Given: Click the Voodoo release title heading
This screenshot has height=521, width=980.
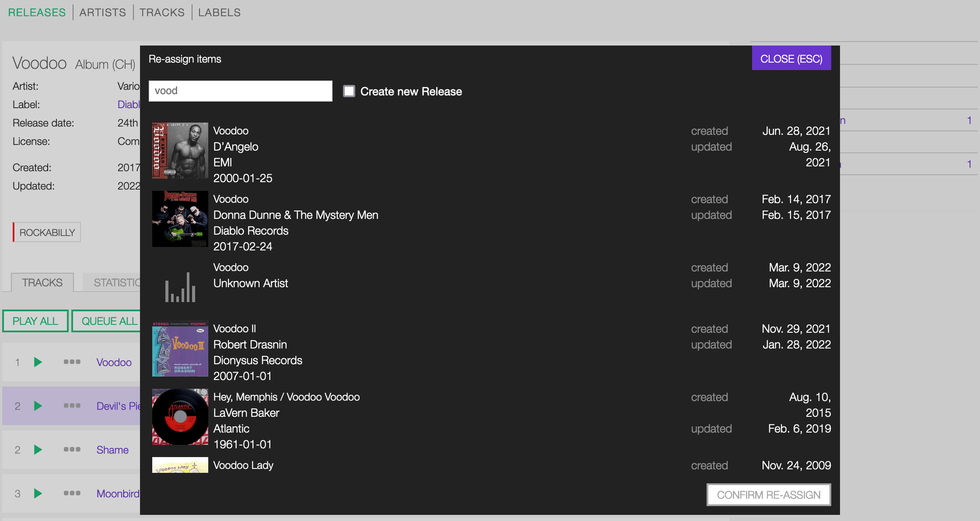Looking at the screenshot, I should 39,63.
